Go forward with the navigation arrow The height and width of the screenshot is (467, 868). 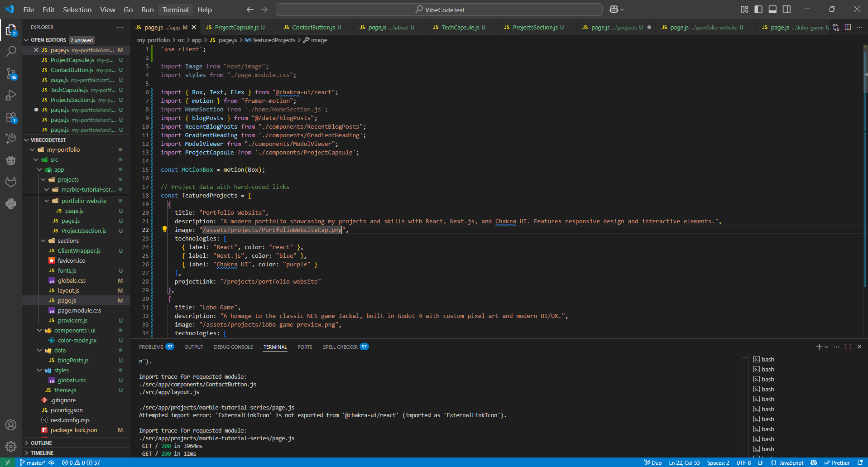coord(264,10)
